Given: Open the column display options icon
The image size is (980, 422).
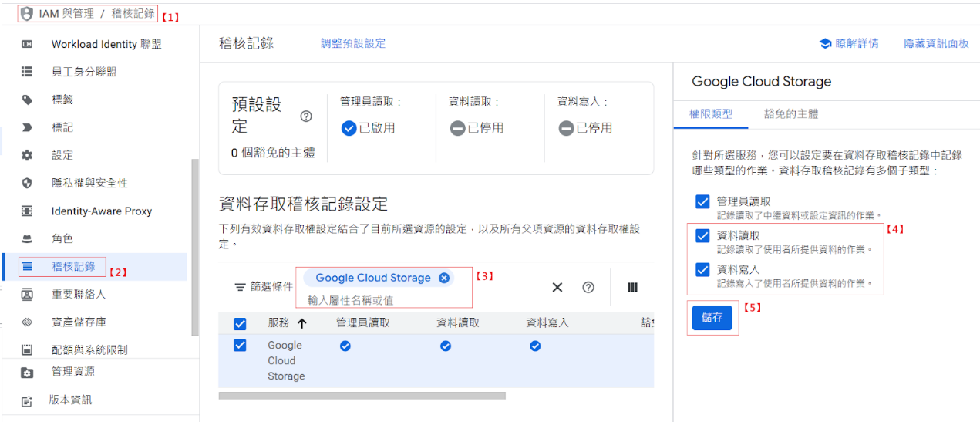Looking at the screenshot, I should [x=632, y=287].
